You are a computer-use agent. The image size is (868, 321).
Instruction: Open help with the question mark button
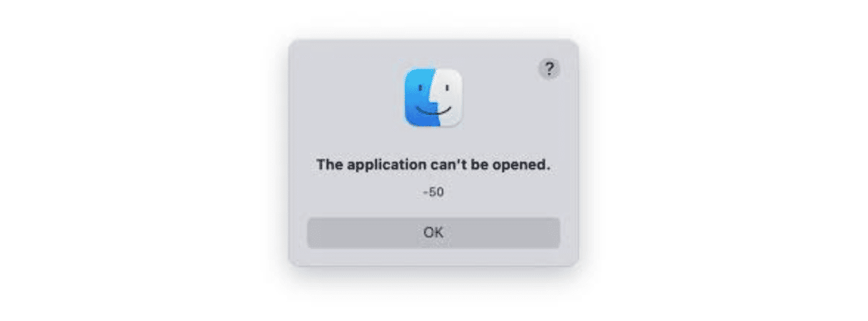(x=549, y=69)
